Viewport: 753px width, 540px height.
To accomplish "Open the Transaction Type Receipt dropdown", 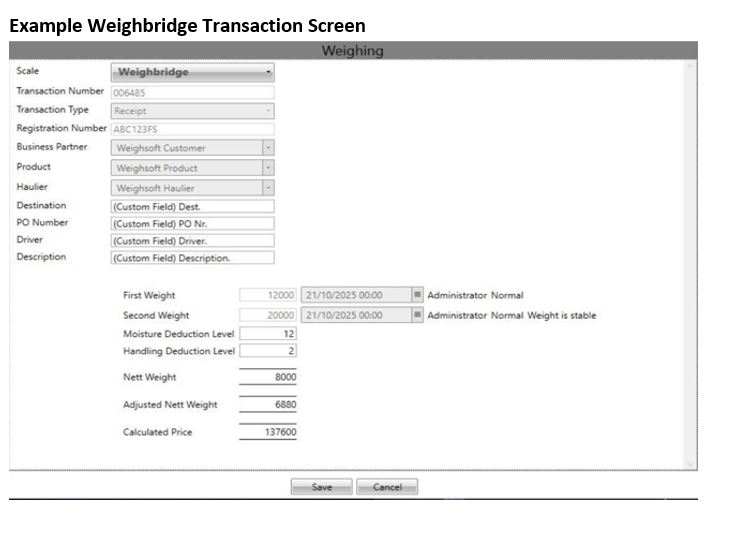I will click(193, 111).
